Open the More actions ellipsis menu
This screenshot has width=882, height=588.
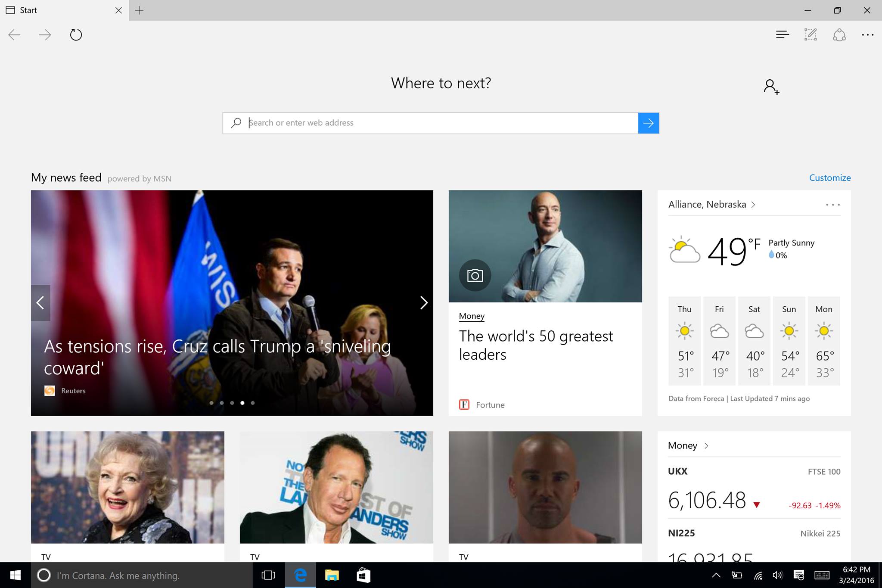point(868,35)
